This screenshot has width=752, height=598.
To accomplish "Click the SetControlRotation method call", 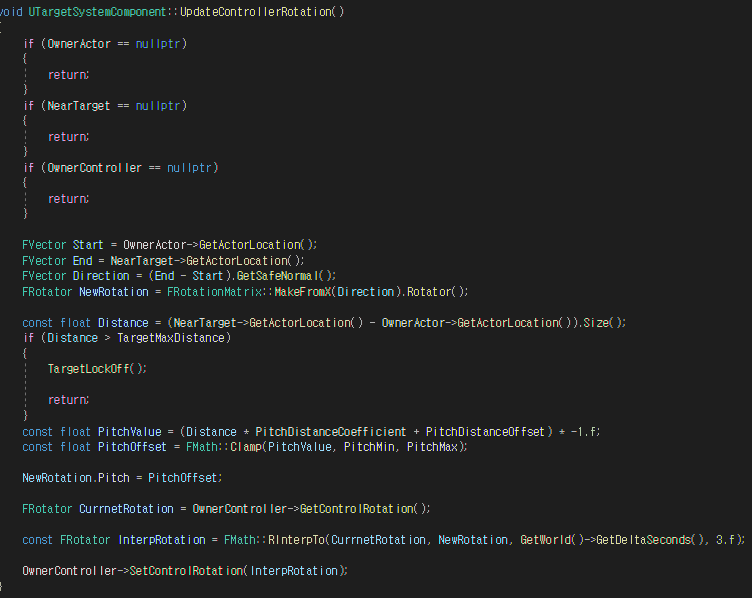I will pyautogui.click(x=187, y=571).
